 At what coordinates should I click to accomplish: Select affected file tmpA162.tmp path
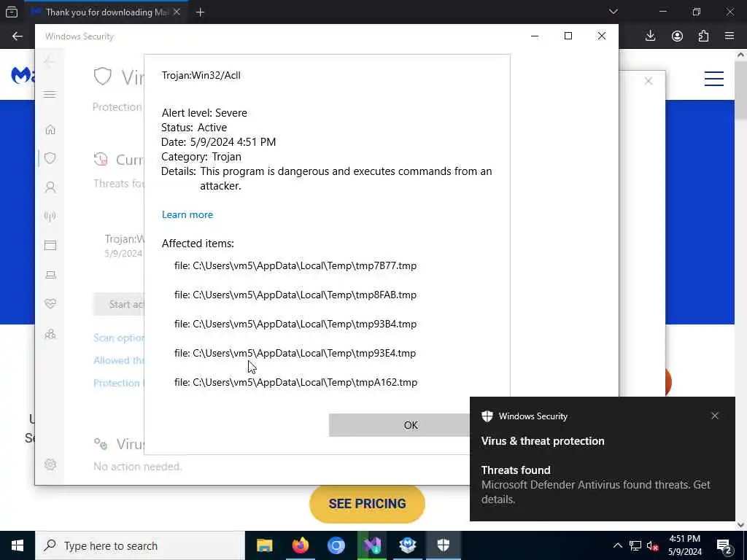coord(296,382)
